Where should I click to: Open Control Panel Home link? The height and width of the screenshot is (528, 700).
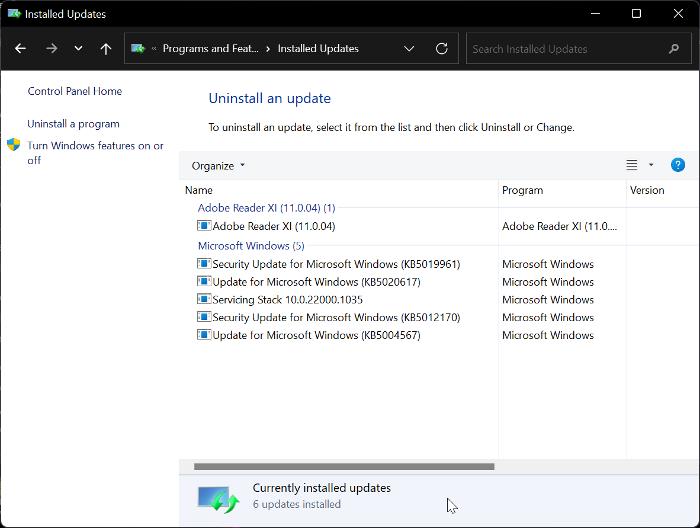75,91
